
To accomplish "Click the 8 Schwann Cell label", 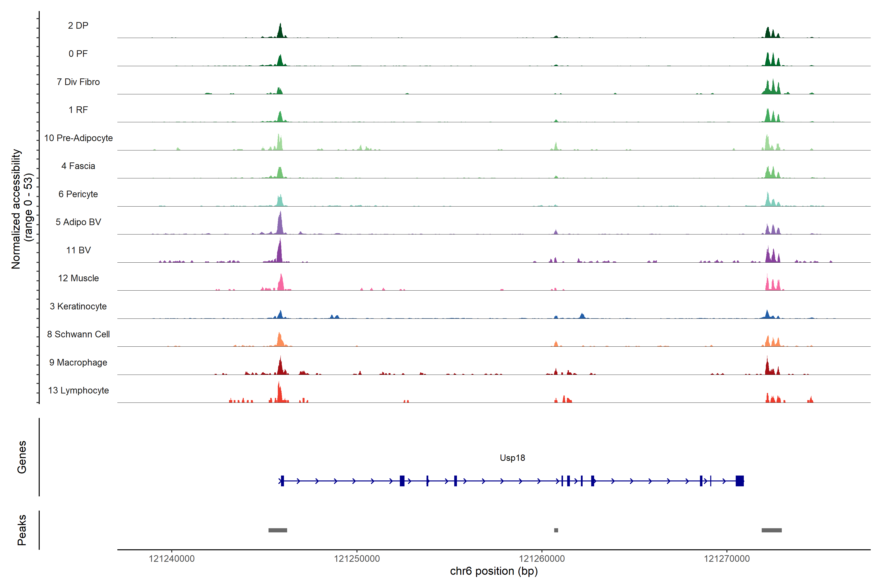I will point(78,334).
